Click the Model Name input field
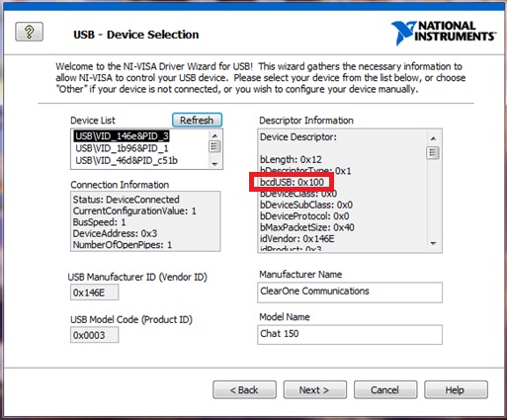The height and width of the screenshot is (420, 507). [x=350, y=335]
